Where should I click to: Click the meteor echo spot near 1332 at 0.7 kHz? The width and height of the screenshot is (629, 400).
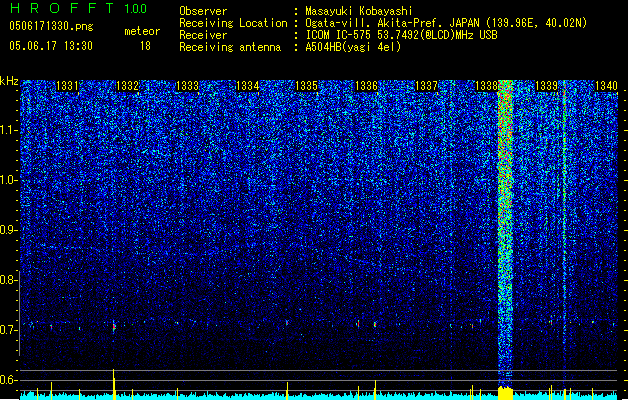pos(114,327)
